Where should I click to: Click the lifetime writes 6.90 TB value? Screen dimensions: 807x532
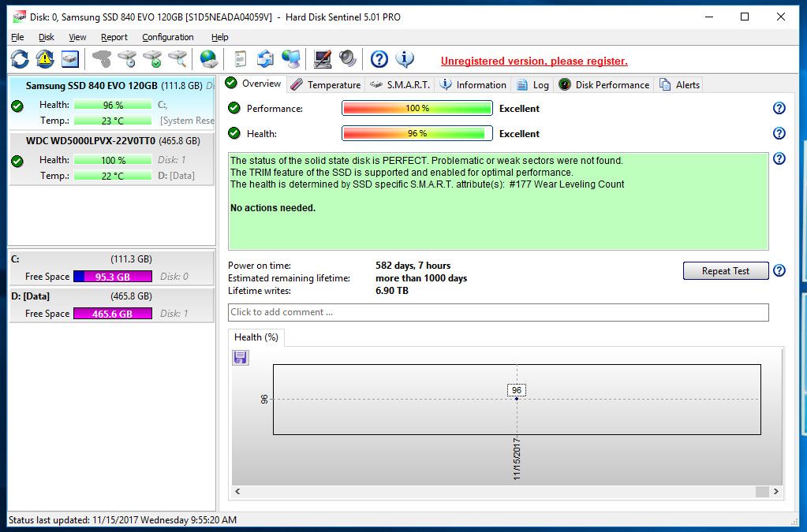pyautogui.click(x=391, y=290)
